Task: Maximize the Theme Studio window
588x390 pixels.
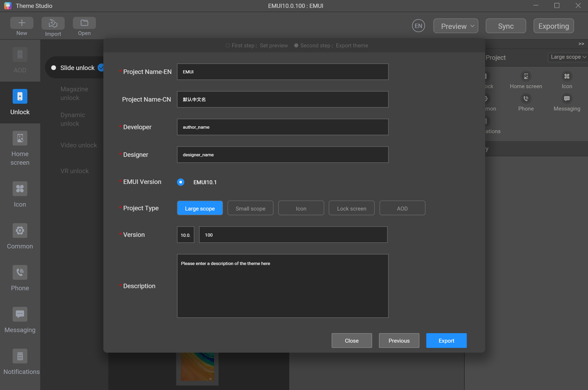Action: (557, 6)
